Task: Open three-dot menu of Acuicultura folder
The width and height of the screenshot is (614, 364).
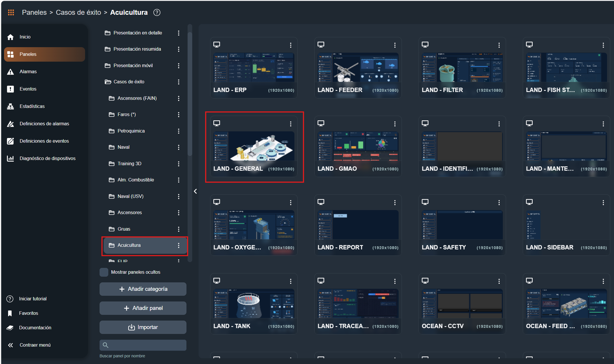Action: coord(179,245)
